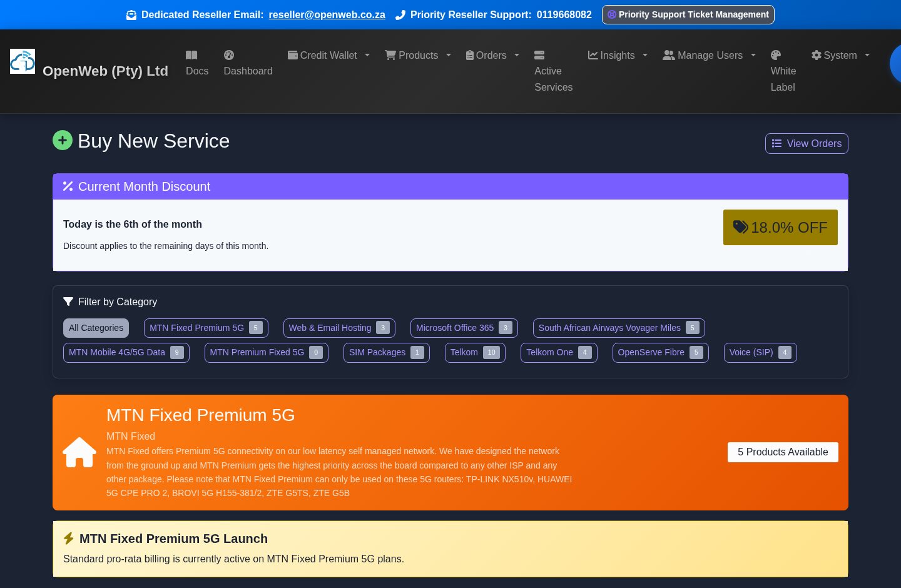This screenshot has height=588, width=901.
Task: Click the Docs book icon
Action: point(191,55)
